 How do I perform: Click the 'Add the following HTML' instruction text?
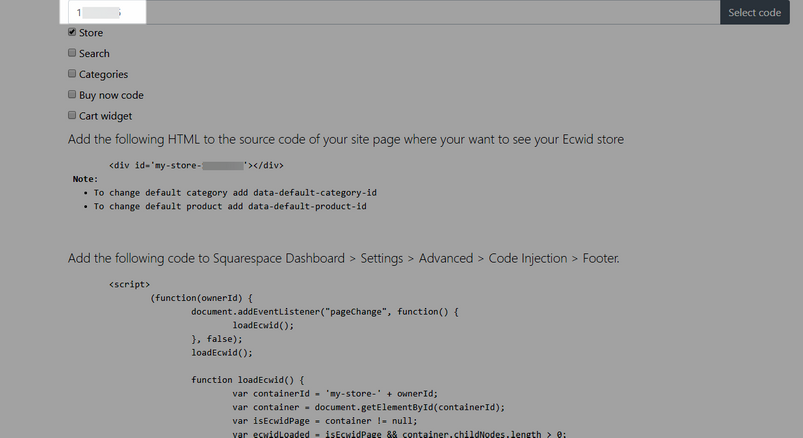click(346, 139)
